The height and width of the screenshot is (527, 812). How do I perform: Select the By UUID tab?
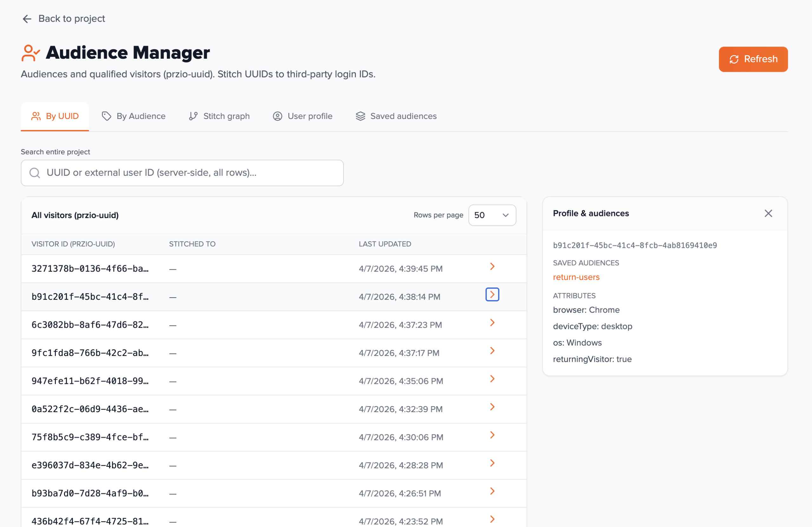pos(55,116)
